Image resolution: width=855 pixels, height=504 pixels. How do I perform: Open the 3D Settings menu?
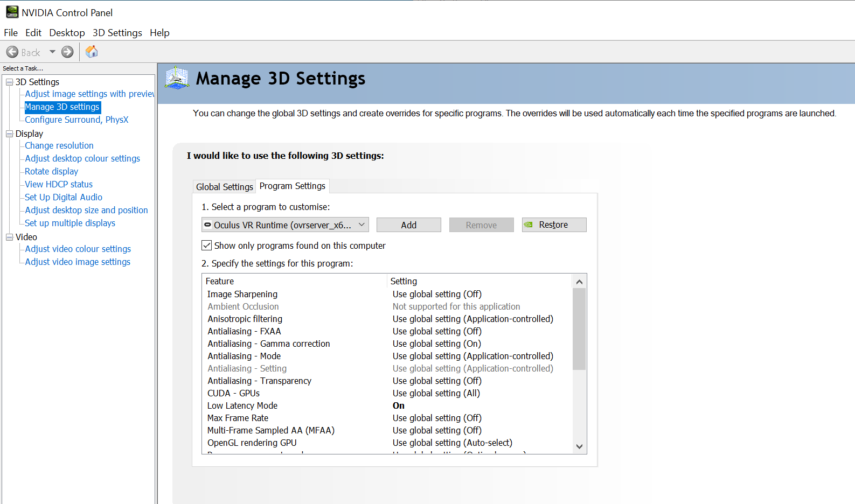[x=117, y=33]
